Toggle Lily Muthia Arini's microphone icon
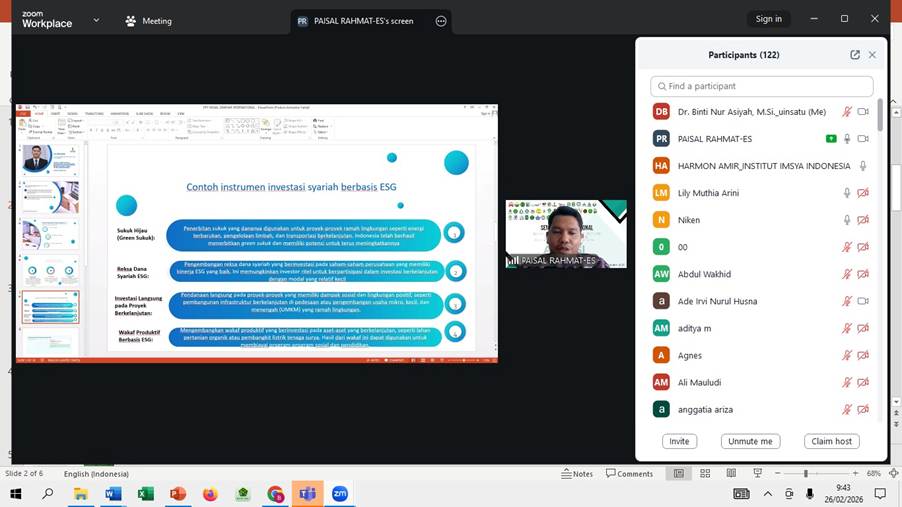Viewport: 902px width, 507px height. click(846, 193)
